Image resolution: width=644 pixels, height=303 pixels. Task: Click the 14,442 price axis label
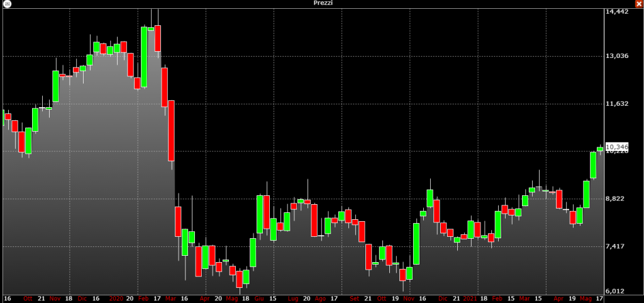[617, 11]
